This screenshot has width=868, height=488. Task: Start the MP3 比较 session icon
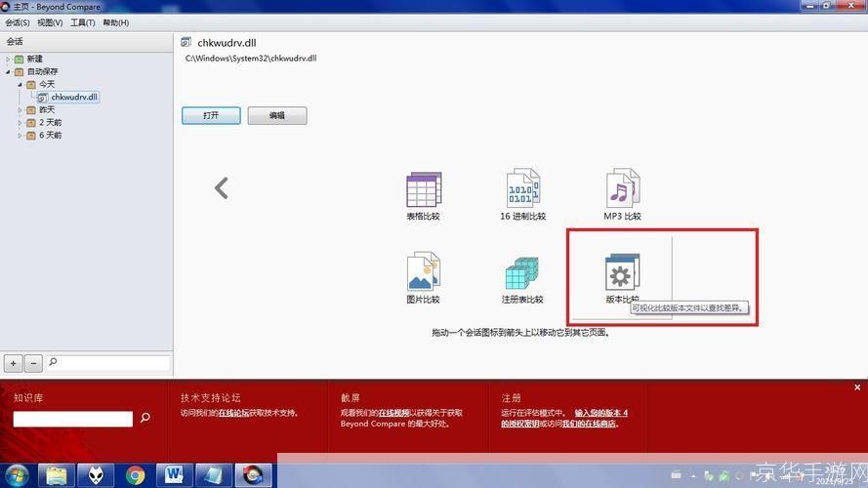[623, 188]
